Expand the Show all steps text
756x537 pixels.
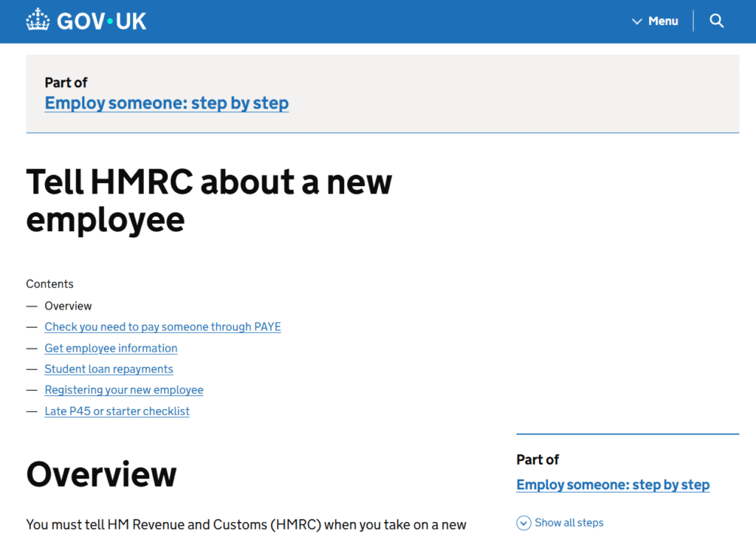[x=568, y=523]
